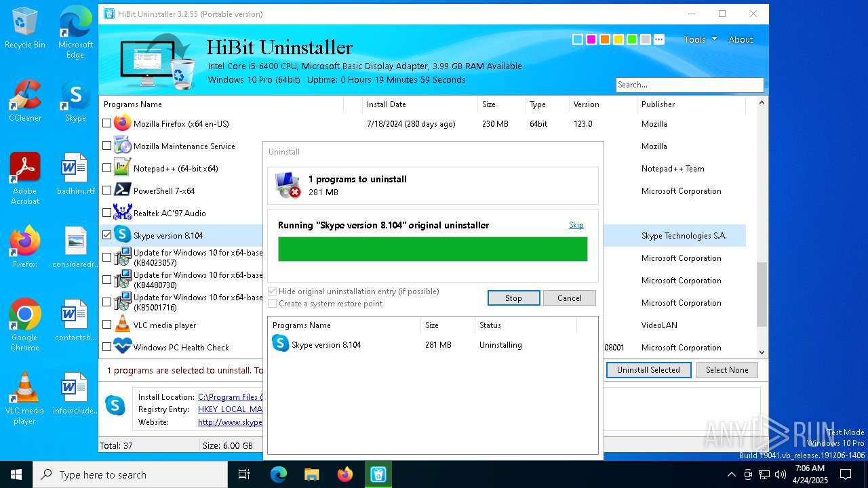Select the yellow color theme swatch

tap(618, 39)
